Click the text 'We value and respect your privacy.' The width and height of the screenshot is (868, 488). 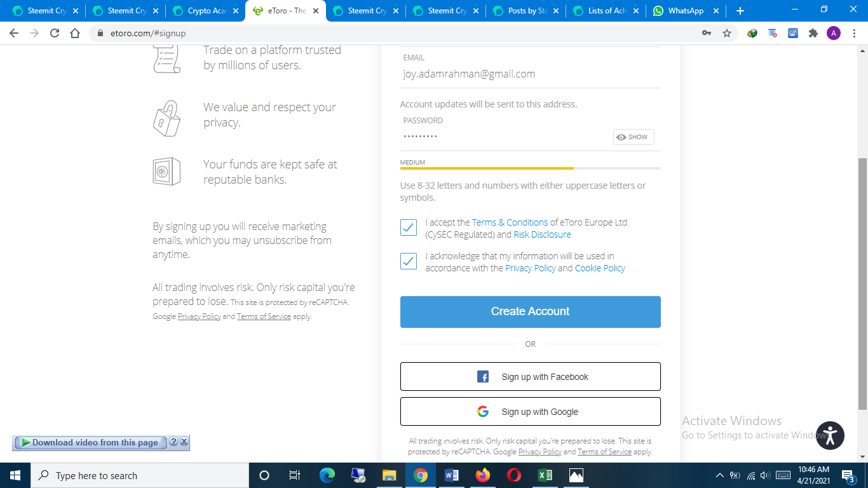click(x=269, y=115)
